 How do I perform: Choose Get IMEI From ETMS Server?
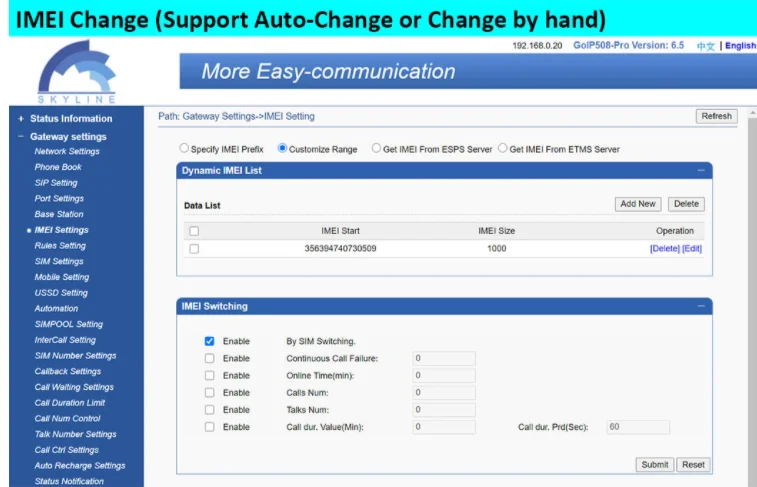pyautogui.click(x=502, y=149)
